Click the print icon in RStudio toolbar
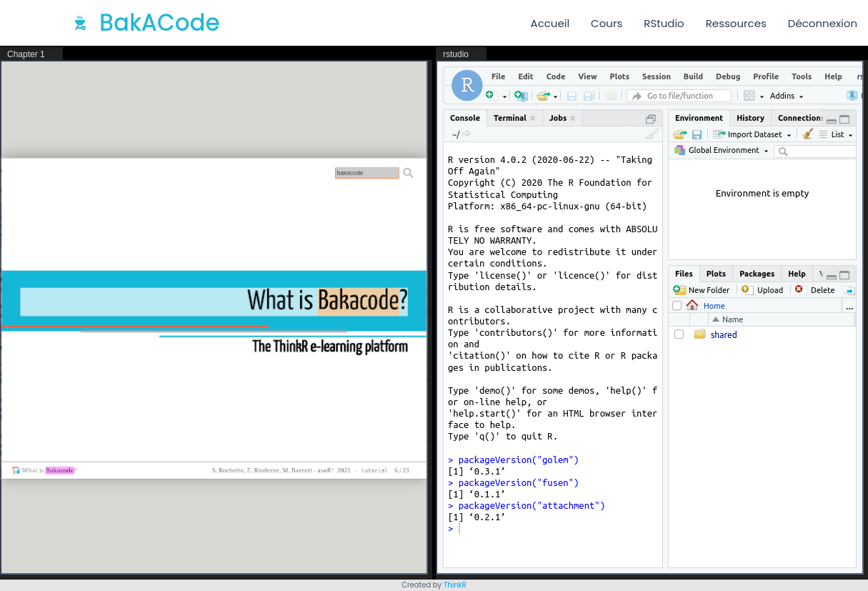Viewport: 868px width, 591px height. [x=612, y=96]
